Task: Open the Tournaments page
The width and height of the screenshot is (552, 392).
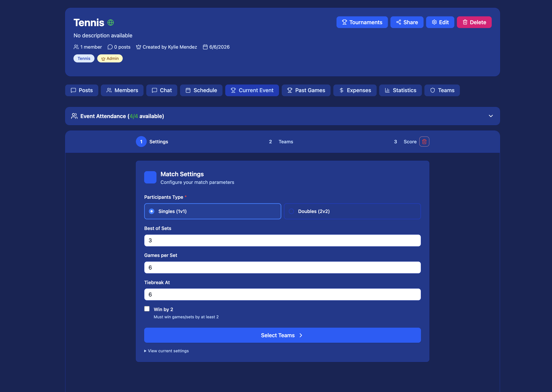Action: tap(362, 22)
